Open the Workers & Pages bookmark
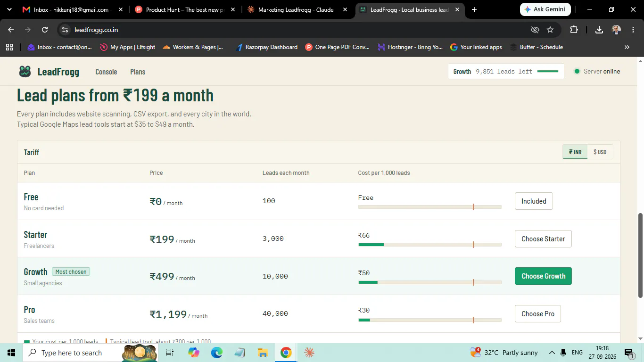Image resolution: width=644 pixels, height=362 pixels. coord(193,47)
